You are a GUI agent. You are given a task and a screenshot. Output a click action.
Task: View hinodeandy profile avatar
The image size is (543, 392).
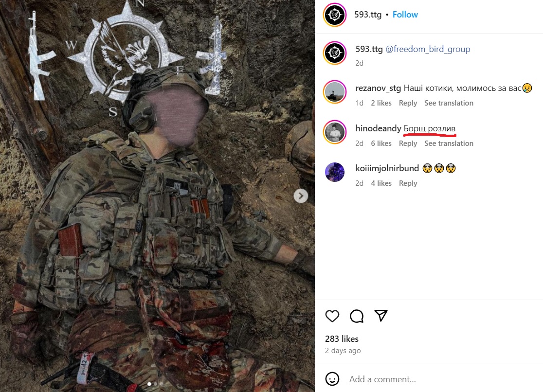click(335, 132)
